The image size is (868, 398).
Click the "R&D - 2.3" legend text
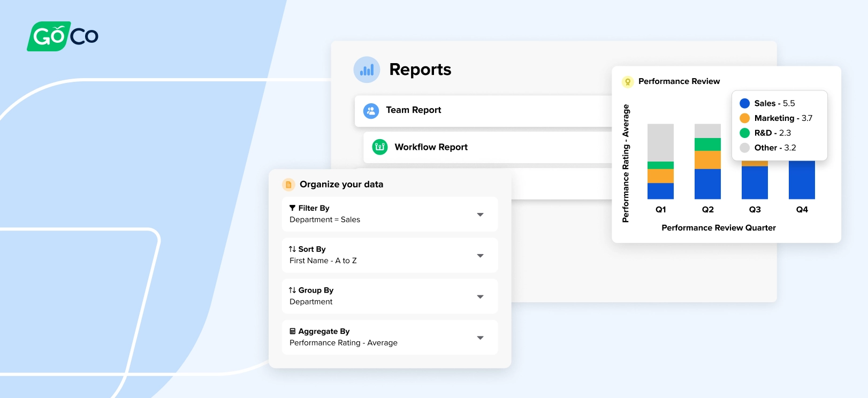point(773,133)
